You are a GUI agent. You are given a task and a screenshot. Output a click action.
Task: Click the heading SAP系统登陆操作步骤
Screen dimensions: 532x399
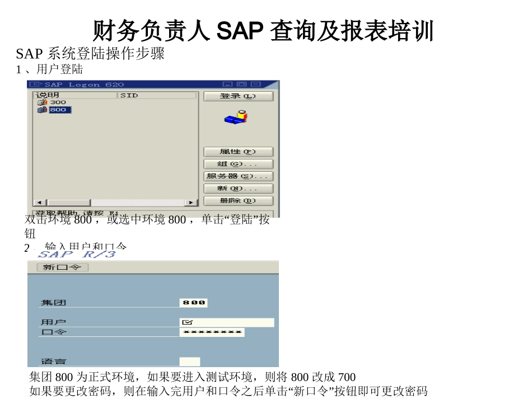tap(90, 54)
